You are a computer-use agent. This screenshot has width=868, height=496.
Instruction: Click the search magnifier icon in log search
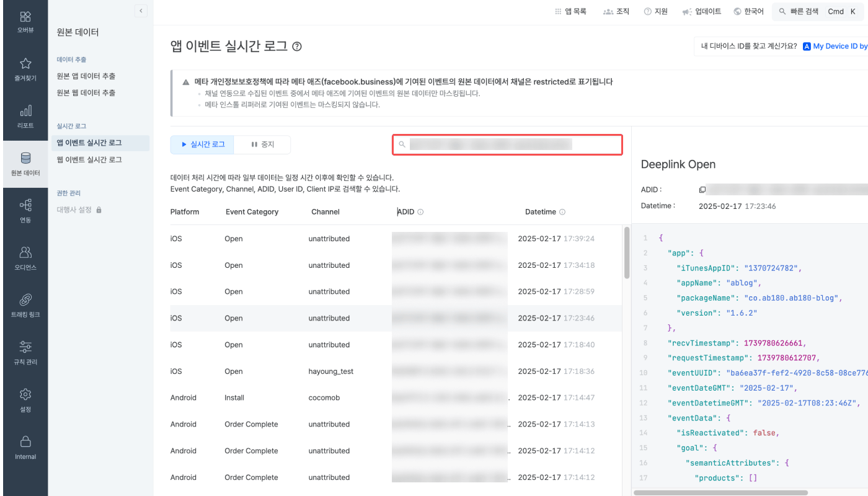coord(402,144)
